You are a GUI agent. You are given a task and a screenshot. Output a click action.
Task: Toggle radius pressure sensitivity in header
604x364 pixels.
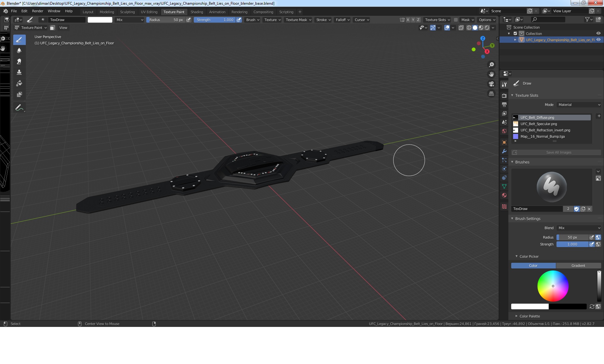coord(188,20)
